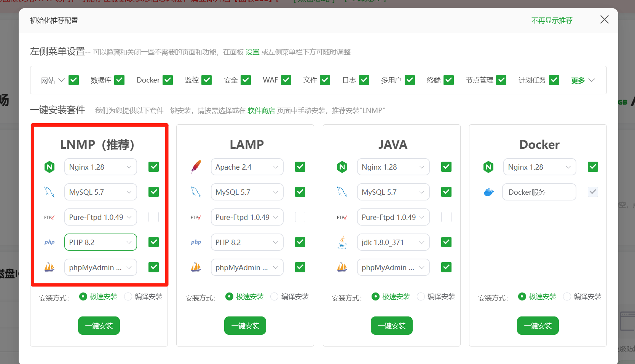Click 一键安装 button under JAVA
This screenshot has height=364, width=635.
pos(392,326)
